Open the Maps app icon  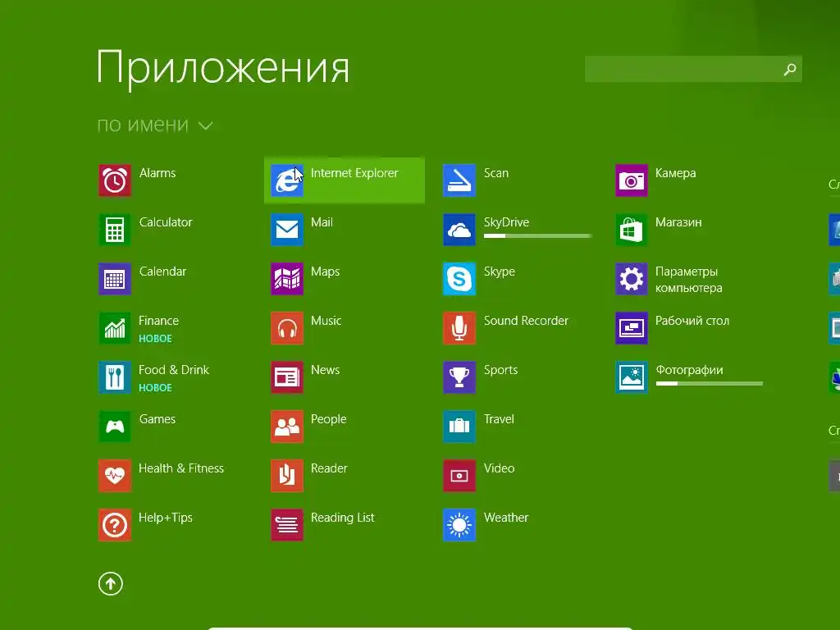[287, 279]
